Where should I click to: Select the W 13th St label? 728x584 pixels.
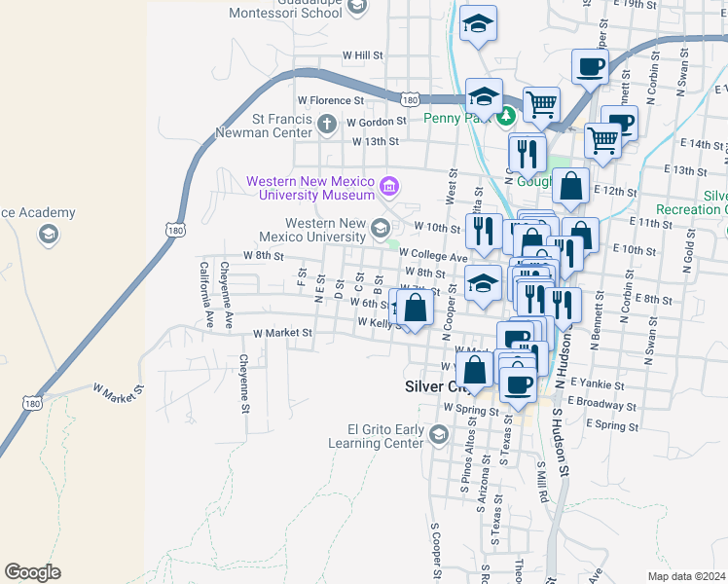(375, 141)
